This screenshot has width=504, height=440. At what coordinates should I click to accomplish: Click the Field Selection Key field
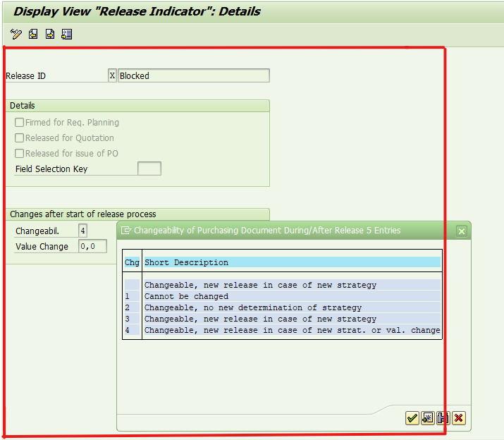point(149,169)
